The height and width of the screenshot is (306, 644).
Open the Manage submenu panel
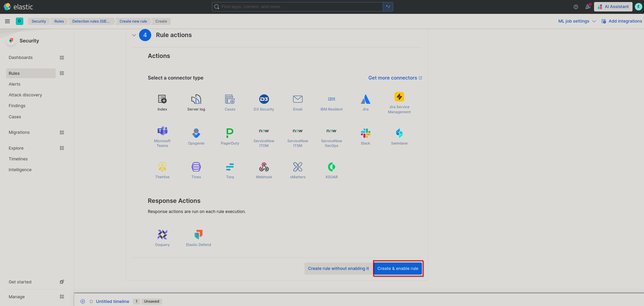(x=62, y=297)
